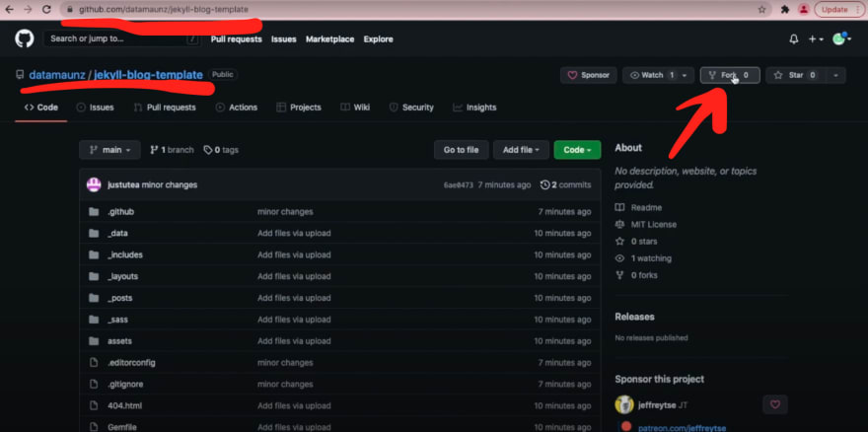
Task: Click the Star button
Action: point(795,75)
